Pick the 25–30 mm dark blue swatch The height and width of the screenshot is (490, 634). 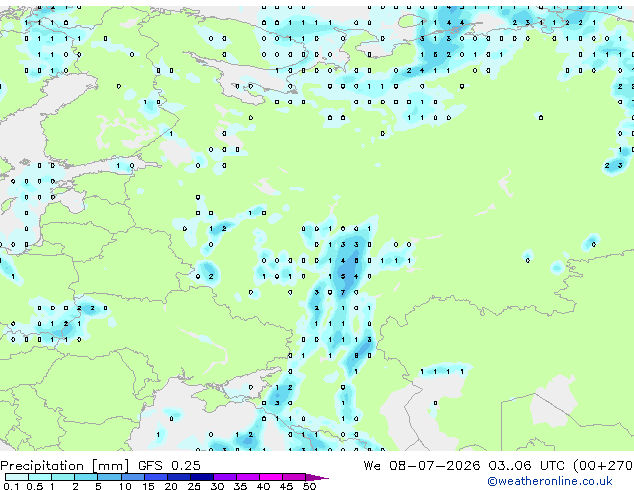pos(201,477)
